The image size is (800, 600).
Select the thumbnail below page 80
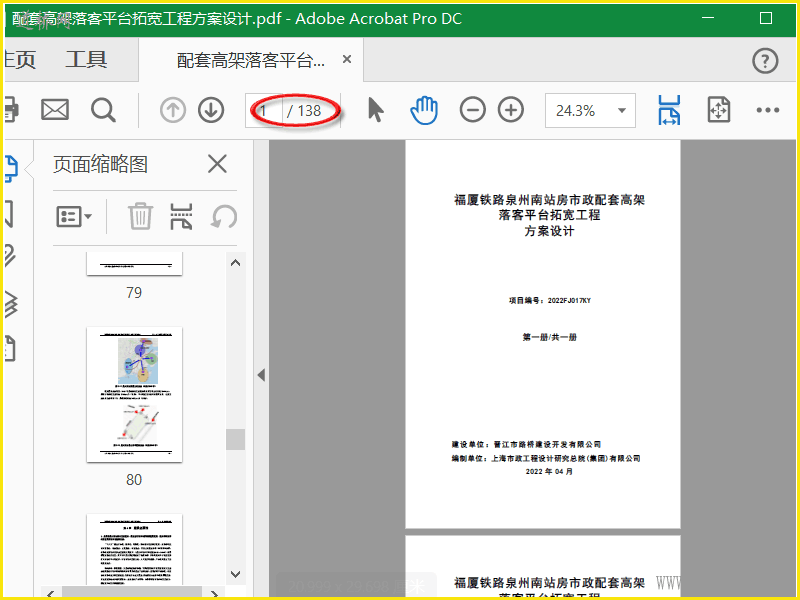[135, 549]
